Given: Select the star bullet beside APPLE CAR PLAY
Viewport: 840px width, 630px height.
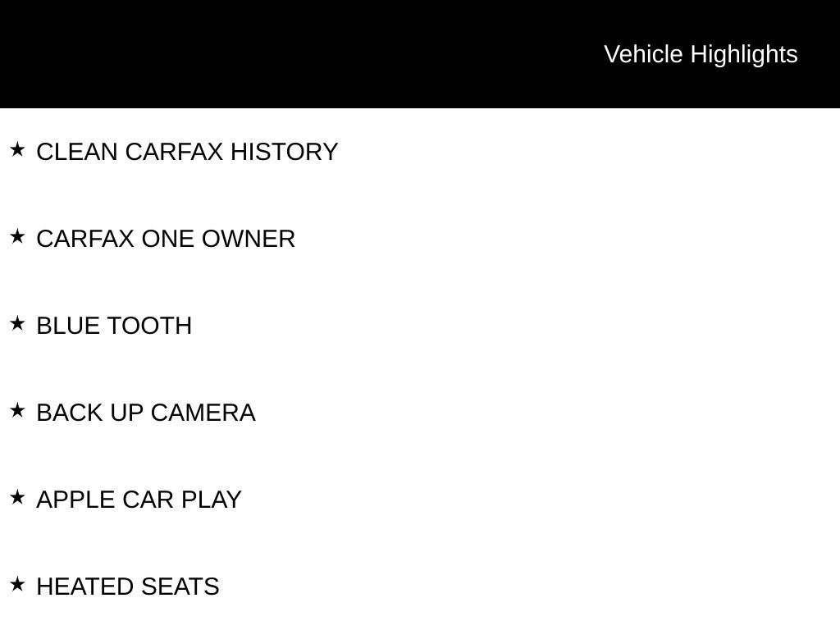Looking at the screenshot, I should (x=17, y=497).
